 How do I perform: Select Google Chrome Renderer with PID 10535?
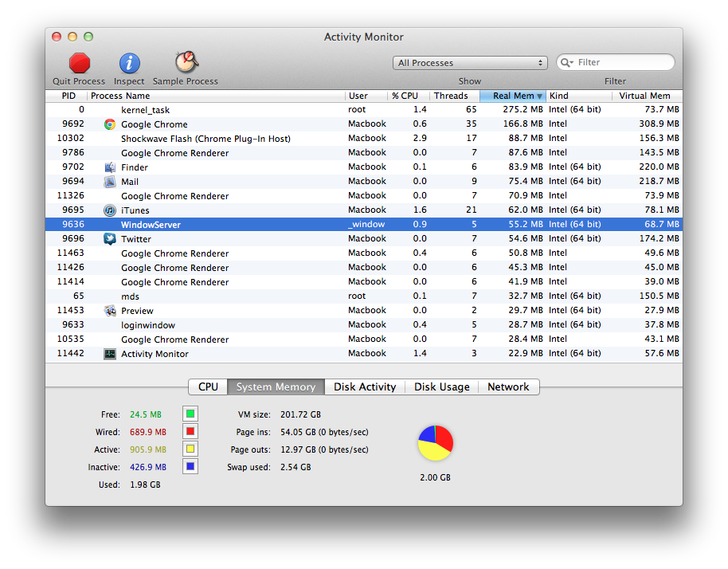(364, 339)
